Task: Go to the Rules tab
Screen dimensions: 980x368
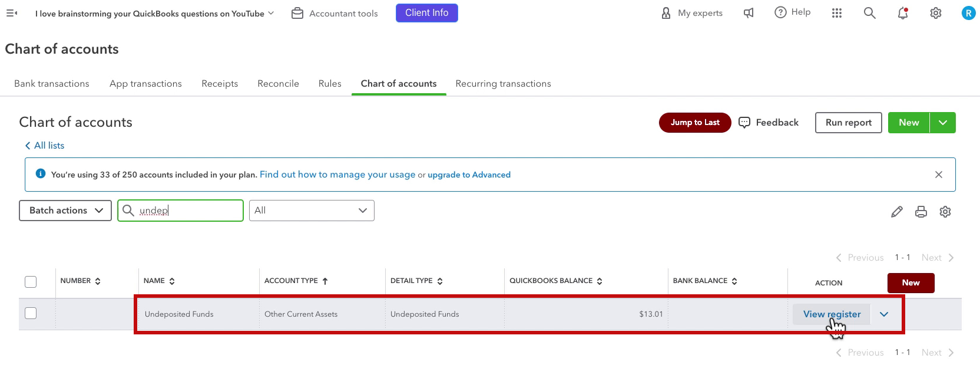Action: coord(330,84)
